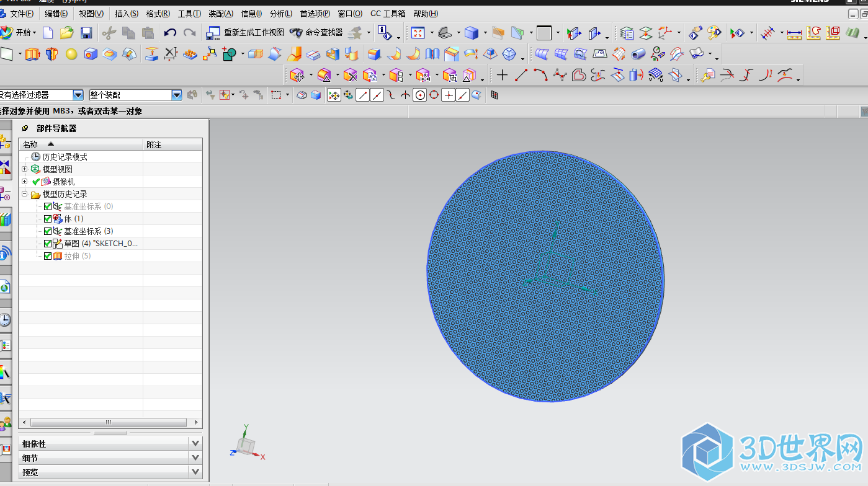Viewport: 868px width, 486px height.
Task: Click the Fit view icon
Action: tap(418, 32)
